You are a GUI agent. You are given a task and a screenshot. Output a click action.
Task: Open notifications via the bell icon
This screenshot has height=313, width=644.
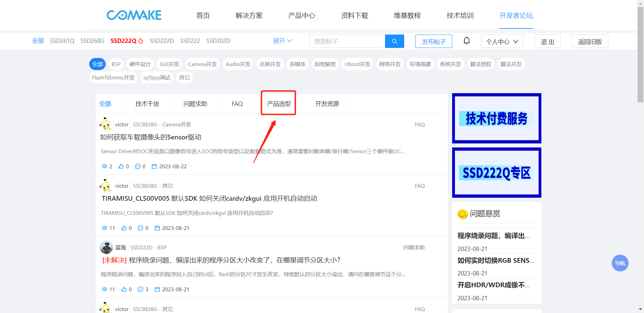pos(467,41)
